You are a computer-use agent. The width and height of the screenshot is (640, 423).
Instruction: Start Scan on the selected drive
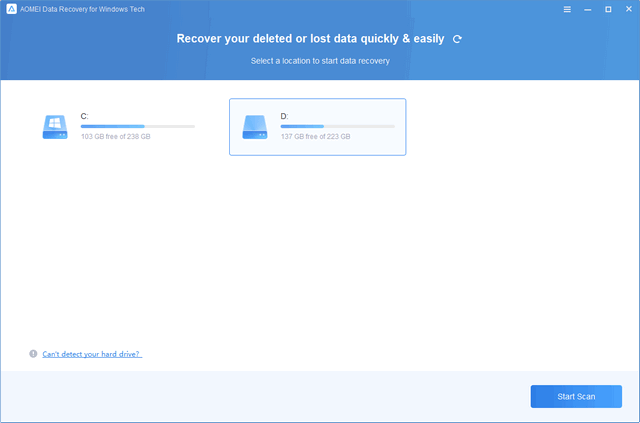tap(576, 396)
